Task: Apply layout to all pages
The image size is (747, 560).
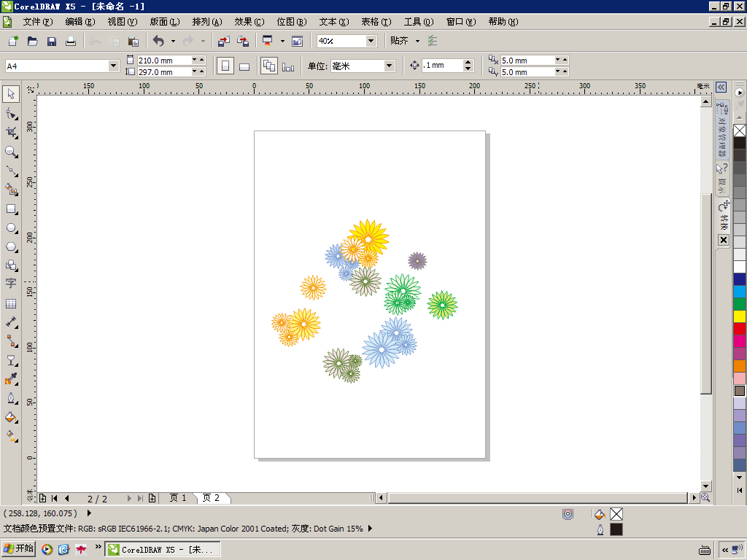Action: pyautogui.click(x=269, y=66)
